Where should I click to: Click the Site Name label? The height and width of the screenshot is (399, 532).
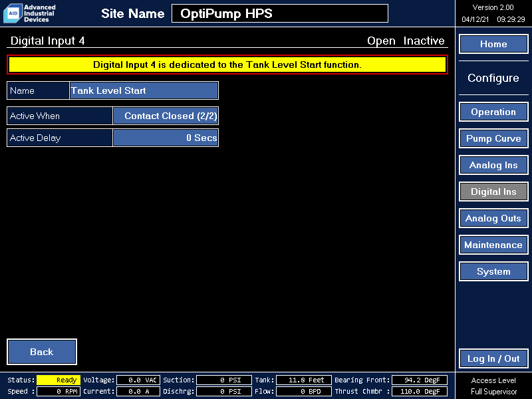click(x=132, y=13)
